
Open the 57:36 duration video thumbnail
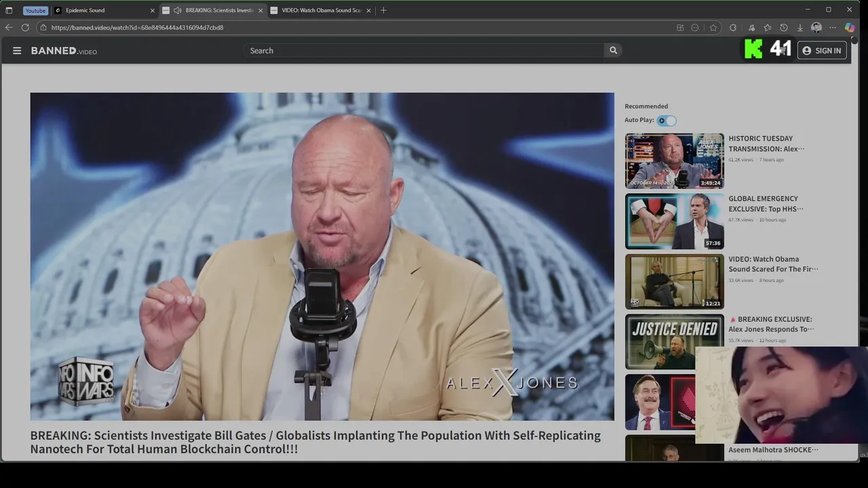[674, 221]
